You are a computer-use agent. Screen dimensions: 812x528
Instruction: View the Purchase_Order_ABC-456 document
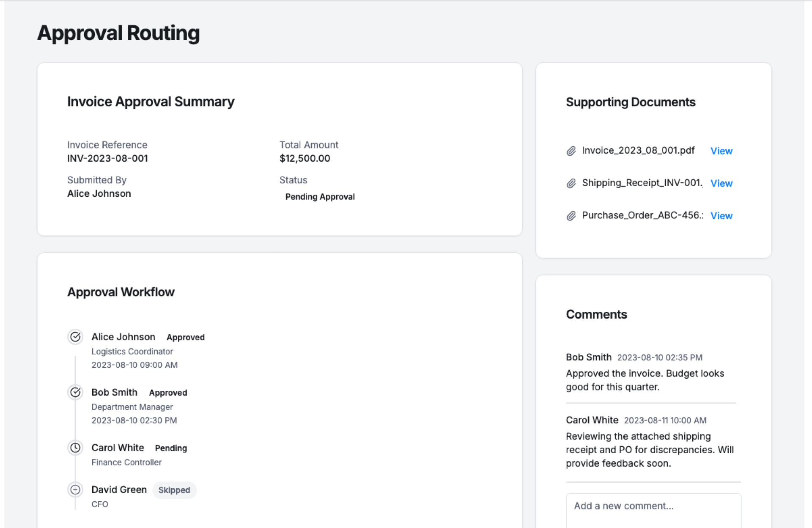(721, 216)
